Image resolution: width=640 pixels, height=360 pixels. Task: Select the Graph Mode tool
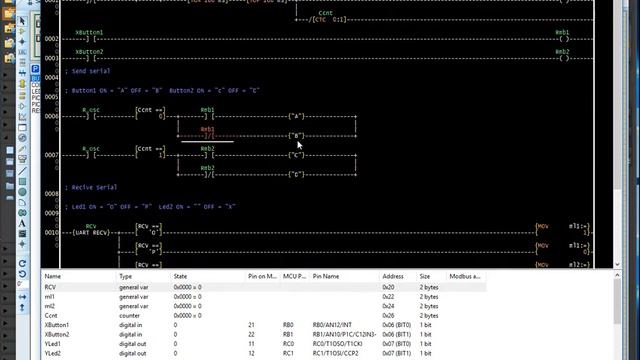(x=22, y=117)
